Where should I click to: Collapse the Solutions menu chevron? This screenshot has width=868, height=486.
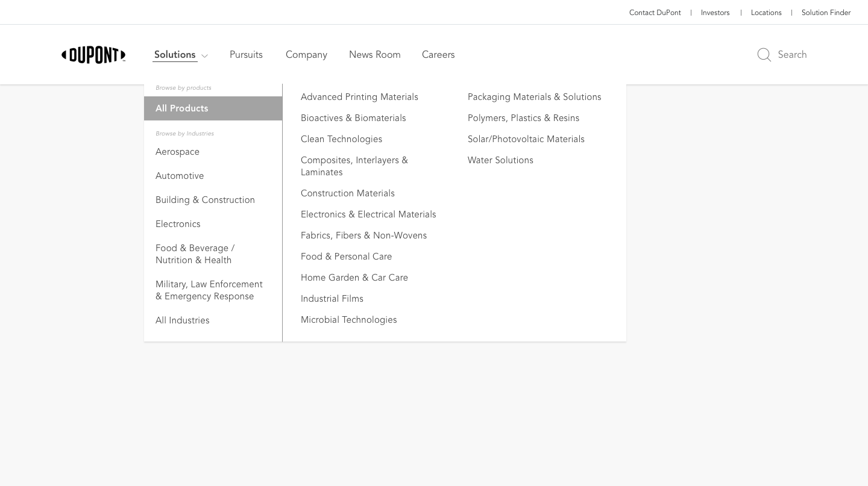(x=205, y=56)
